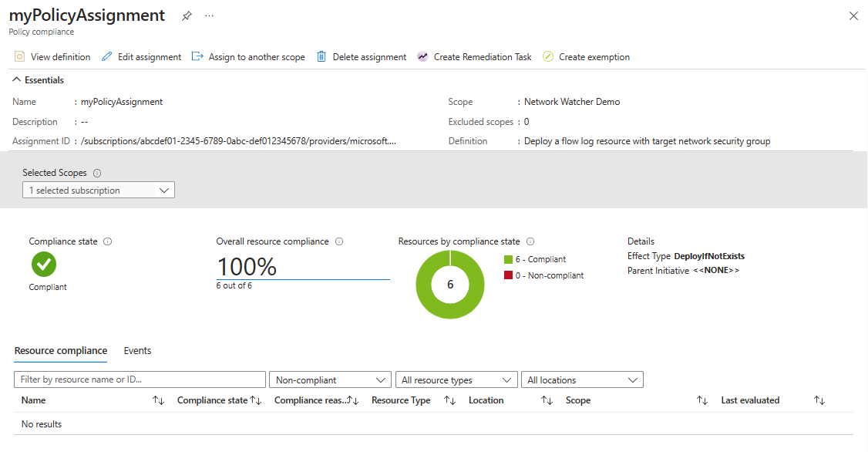
Task: Expand the All resource types dropdown
Action: tap(455, 380)
